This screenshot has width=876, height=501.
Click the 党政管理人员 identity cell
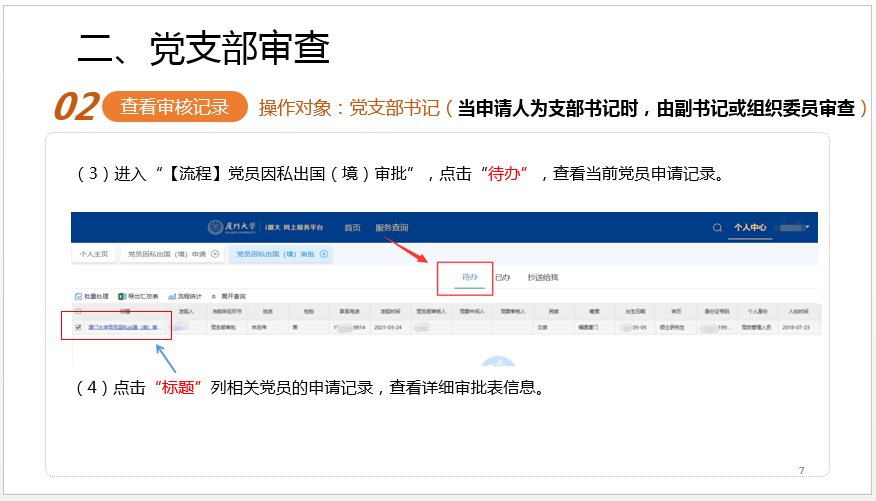756,327
